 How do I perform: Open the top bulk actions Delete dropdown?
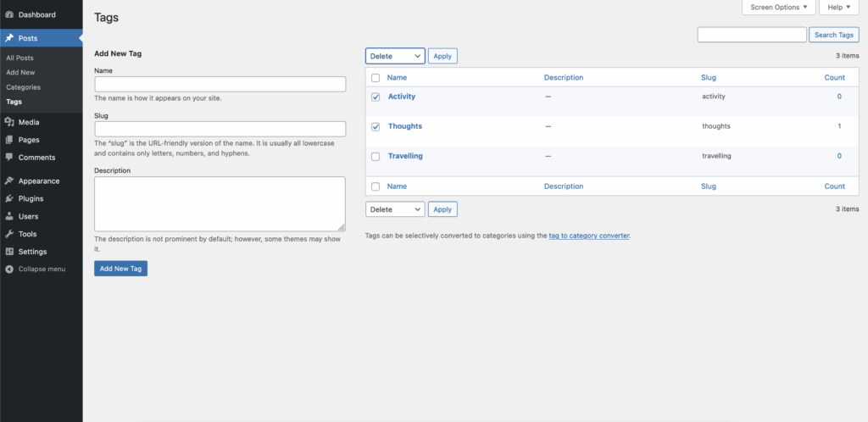pyautogui.click(x=395, y=56)
